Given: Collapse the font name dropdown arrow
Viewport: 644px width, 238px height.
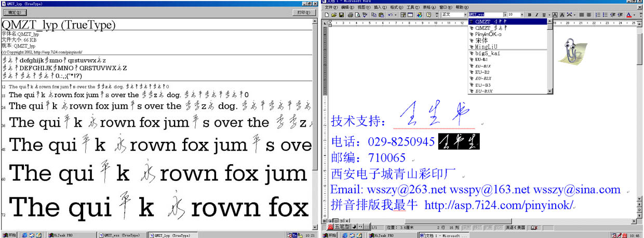Looking at the screenshot, I should click(x=505, y=15).
